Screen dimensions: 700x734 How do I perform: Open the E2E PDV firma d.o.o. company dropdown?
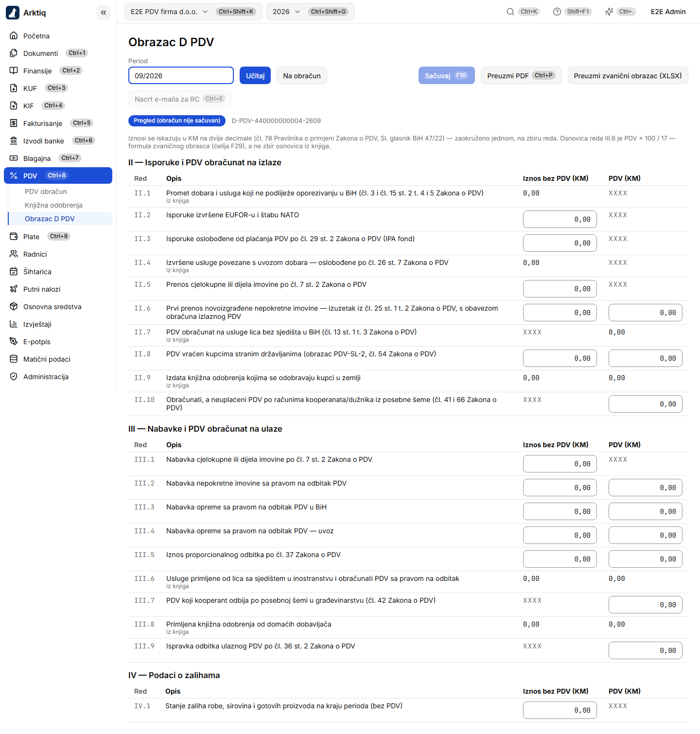click(x=193, y=12)
